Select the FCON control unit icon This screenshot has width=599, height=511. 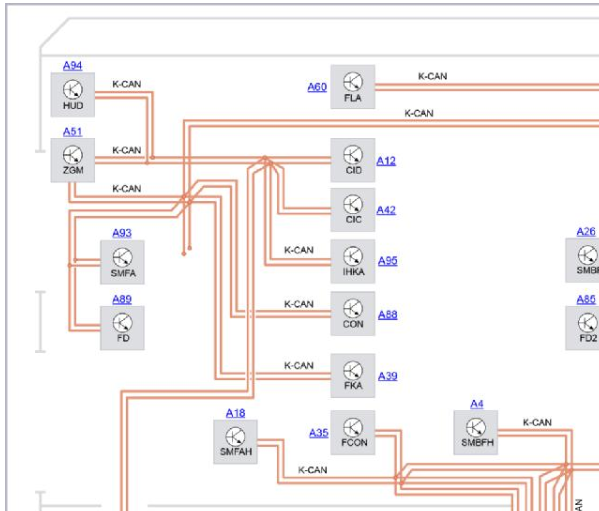click(x=353, y=433)
